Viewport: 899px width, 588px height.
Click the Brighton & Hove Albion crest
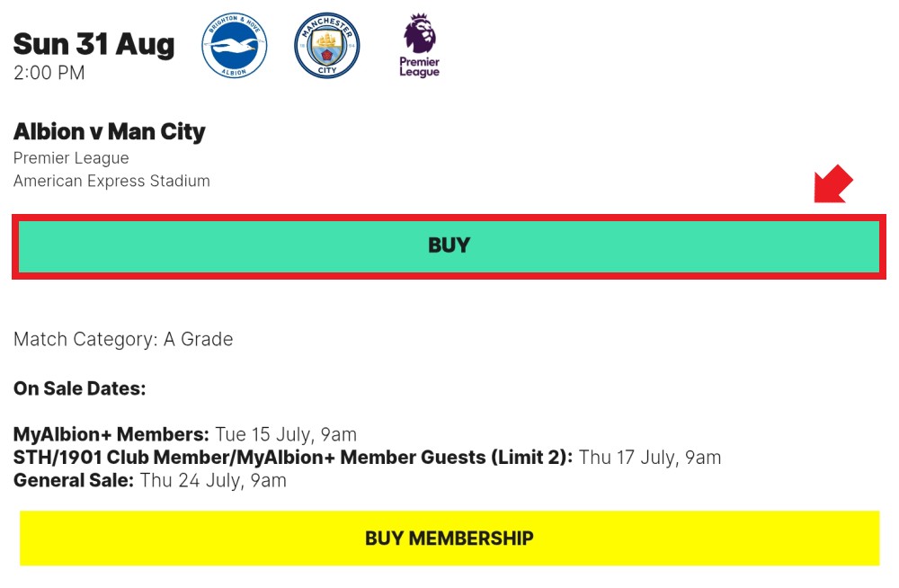tap(234, 45)
